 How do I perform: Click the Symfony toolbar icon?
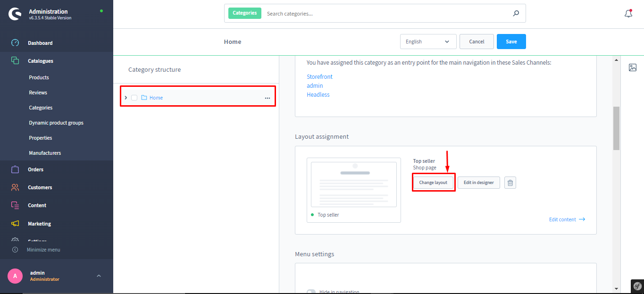(637, 286)
